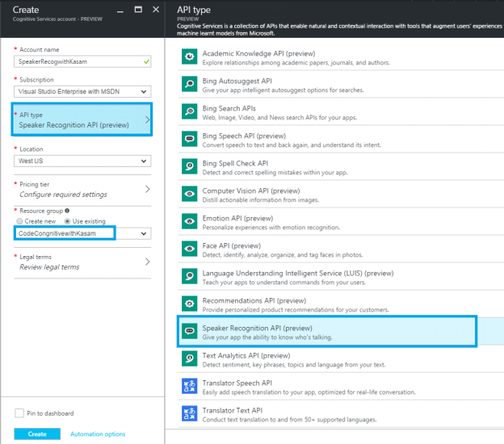Click the Academic Knowledge API icon
Screen dimensions: 504x444
(x=189, y=57)
